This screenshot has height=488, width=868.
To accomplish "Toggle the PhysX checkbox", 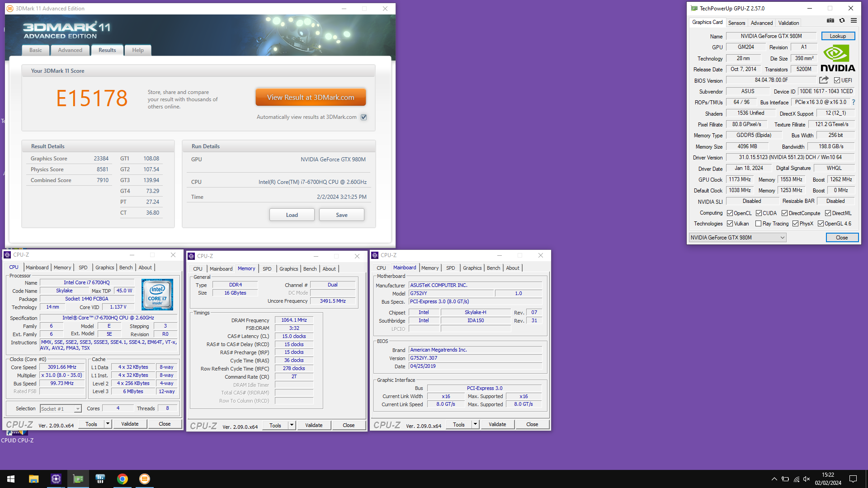I will [x=795, y=224].
